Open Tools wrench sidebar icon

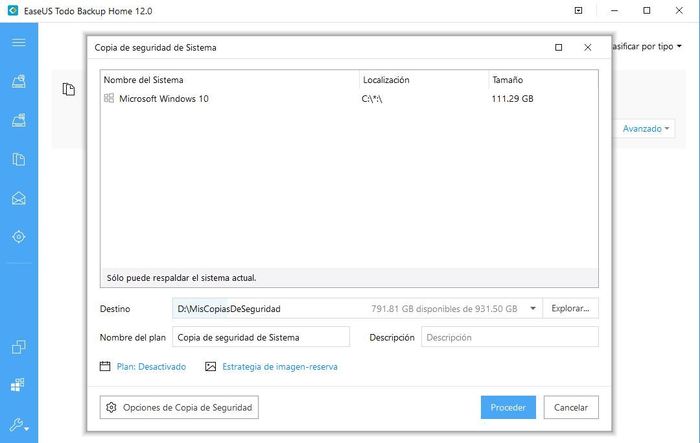pos(19,424)
